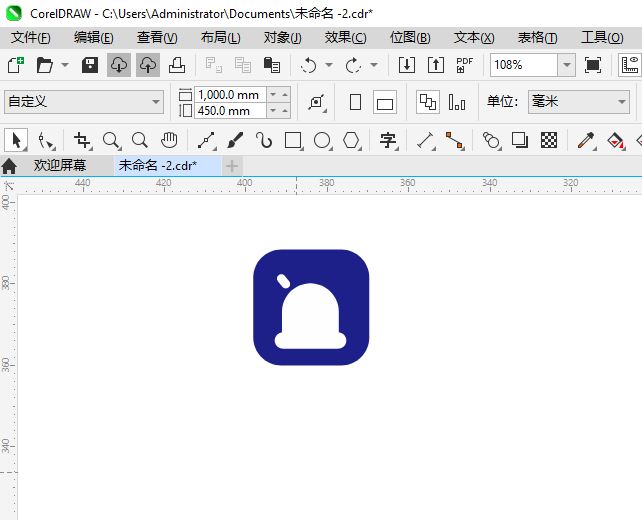Add a new document tab
Image resolution: width=642 pixels, height=520 pixels.
click(232, 166)
